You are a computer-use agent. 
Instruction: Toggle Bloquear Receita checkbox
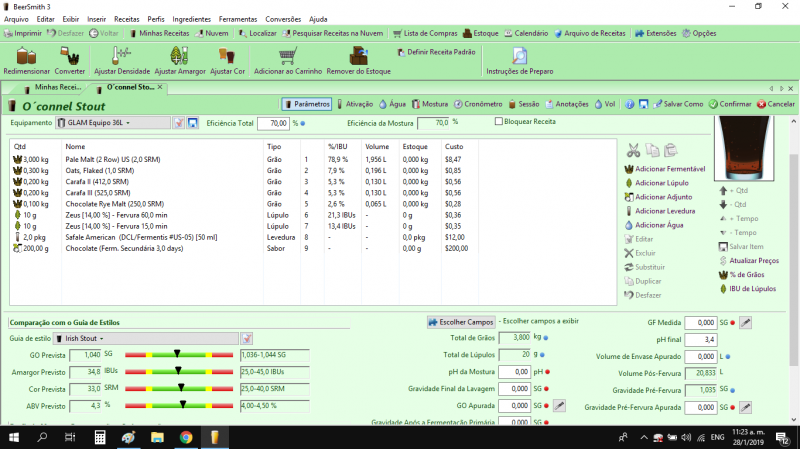[498, 121]
